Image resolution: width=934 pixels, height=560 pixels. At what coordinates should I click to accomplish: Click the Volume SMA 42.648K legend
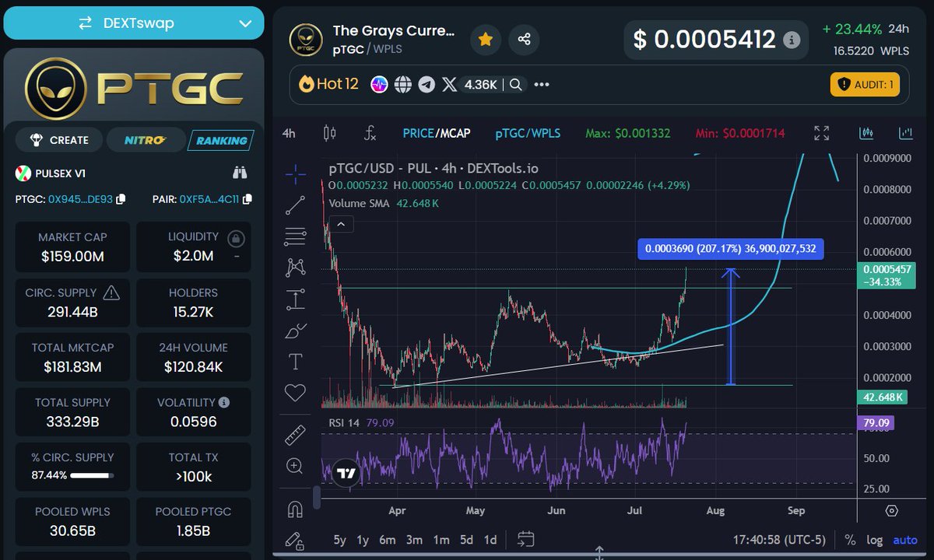click(384, 203)
